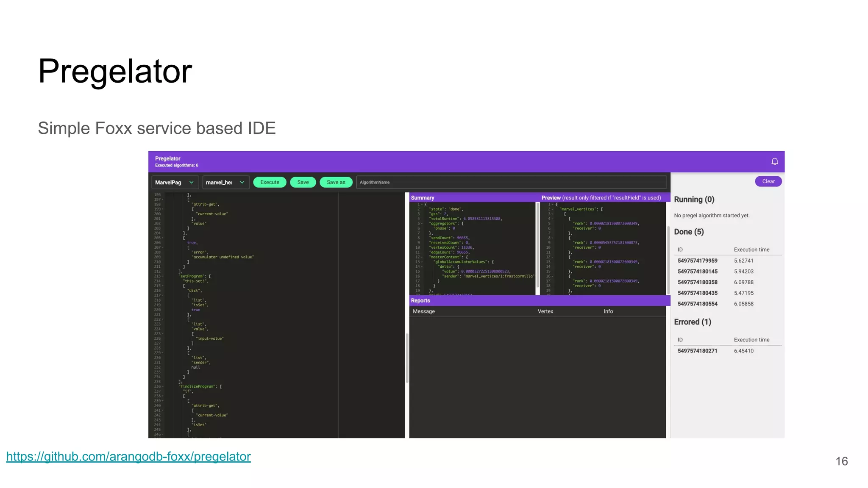Click the Running (0) heading
868x488 pixels.
click(694, 200)
